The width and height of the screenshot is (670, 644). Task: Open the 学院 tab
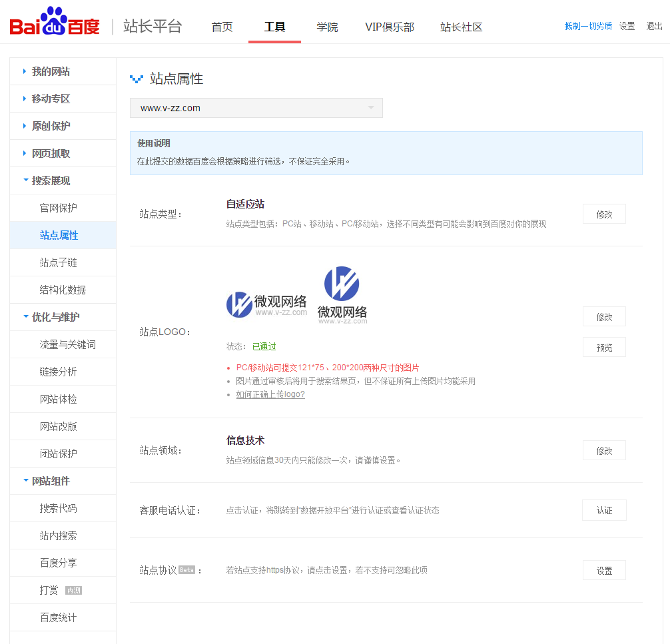pyautogui.click(x=327, y=27)
